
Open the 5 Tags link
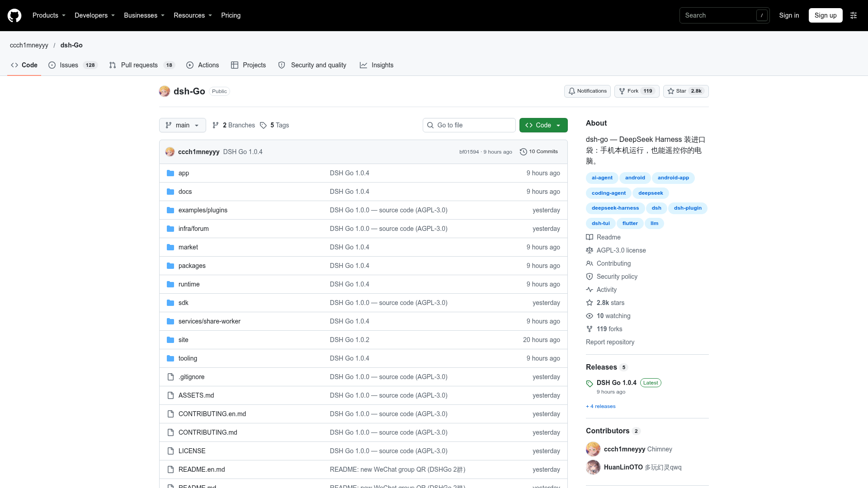pyautogui.click(x=274, y=125)
